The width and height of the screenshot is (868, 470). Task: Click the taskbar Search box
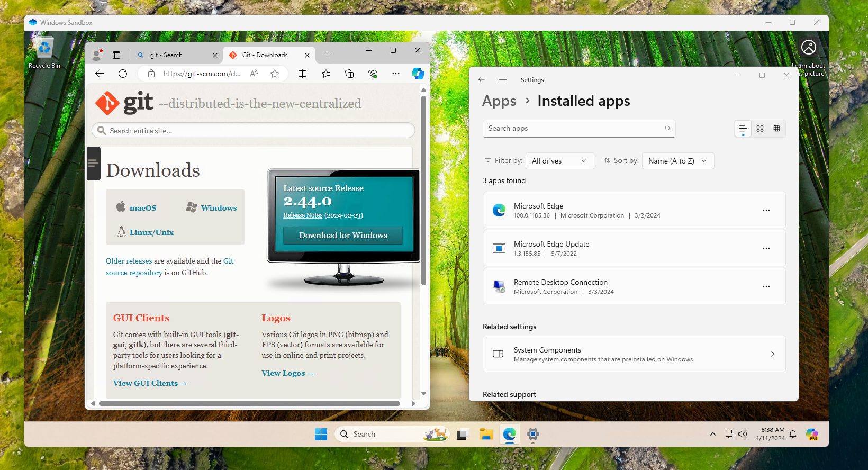(392, 434)
